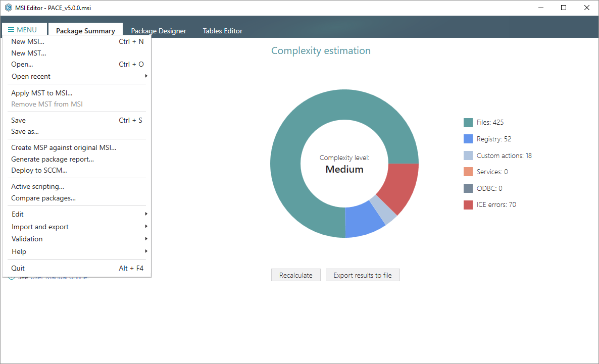The width and height of the screenshot is (599, 364).
Task: Open the Help submenu
Action: [x=77, y=252]
